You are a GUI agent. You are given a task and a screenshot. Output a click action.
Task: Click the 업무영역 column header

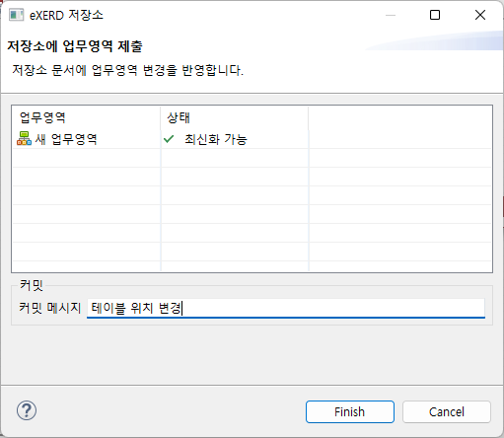click(x=86, y=117)
